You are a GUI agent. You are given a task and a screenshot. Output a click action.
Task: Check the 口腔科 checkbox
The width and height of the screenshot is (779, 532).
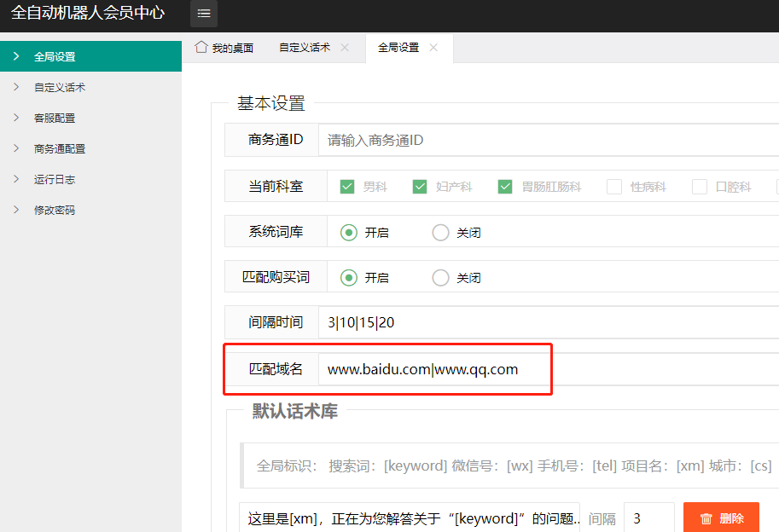pos(700,187)
